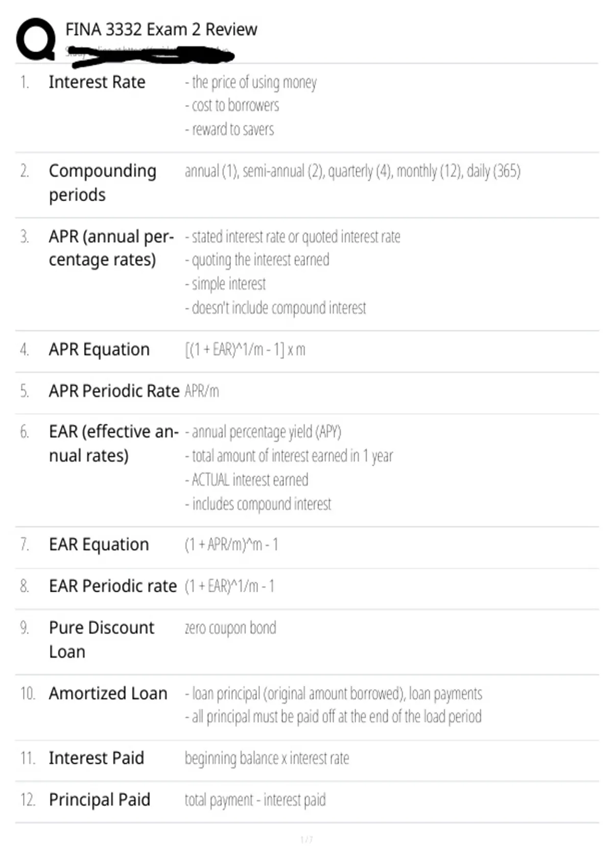Click APR/m definition text

pyautogui.click(x=202, y=391)
